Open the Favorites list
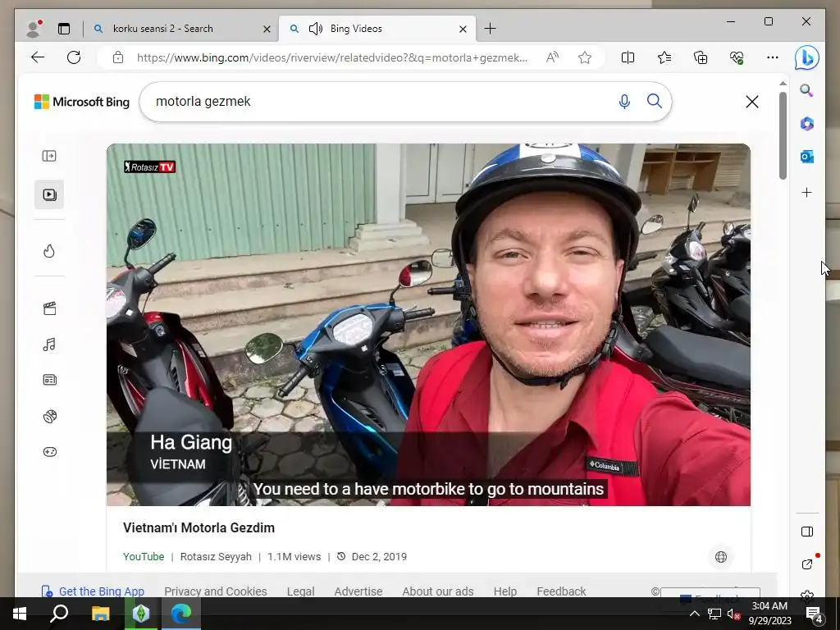 (x=664, y=57)
